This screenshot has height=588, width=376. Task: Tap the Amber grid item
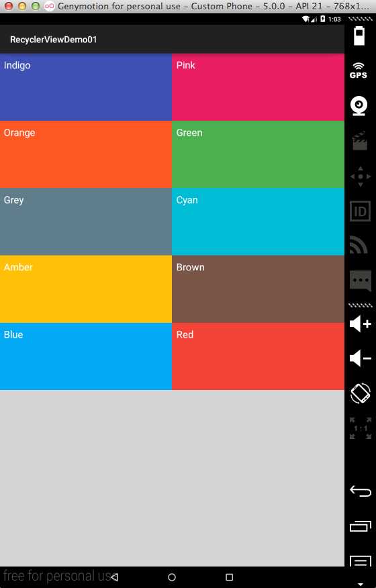(x=86, y=289)
